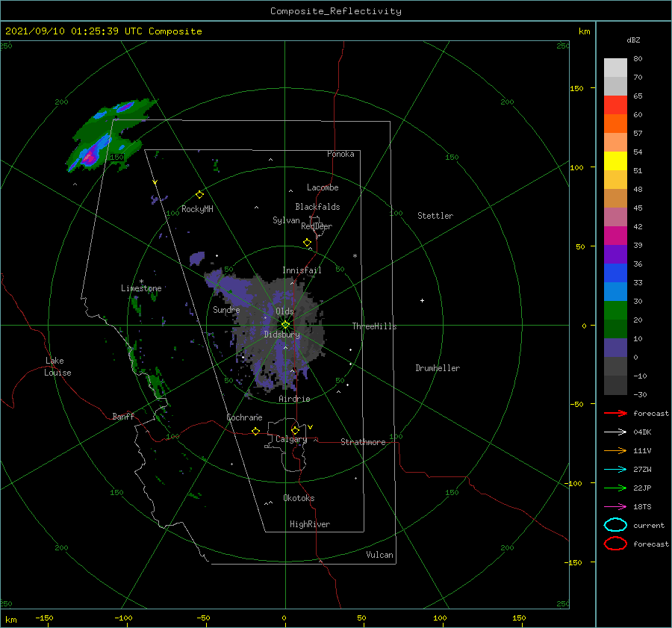Select the green 30 dBZ color swatch
This screenshot has width=672, height=628.
click(x=615, y=310)
